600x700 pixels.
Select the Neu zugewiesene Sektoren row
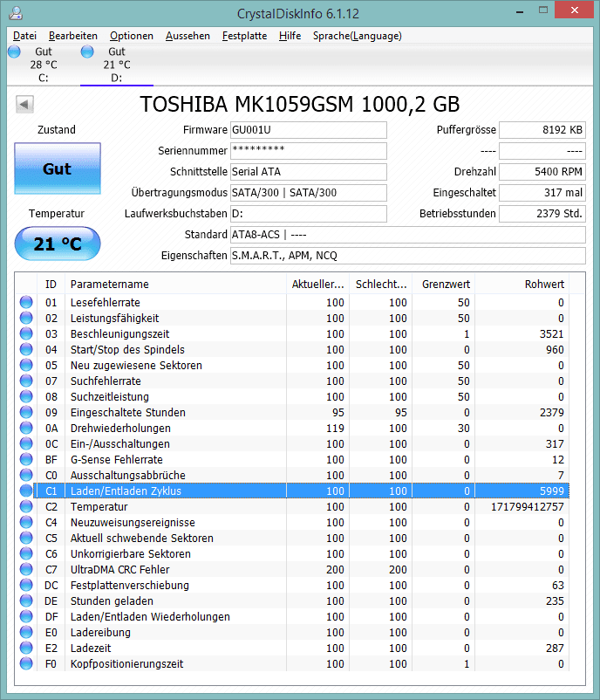tap(292, 365)
